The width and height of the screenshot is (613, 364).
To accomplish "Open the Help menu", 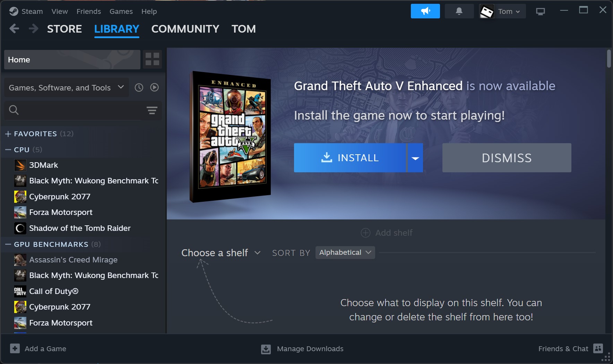I will coord(149,11).
